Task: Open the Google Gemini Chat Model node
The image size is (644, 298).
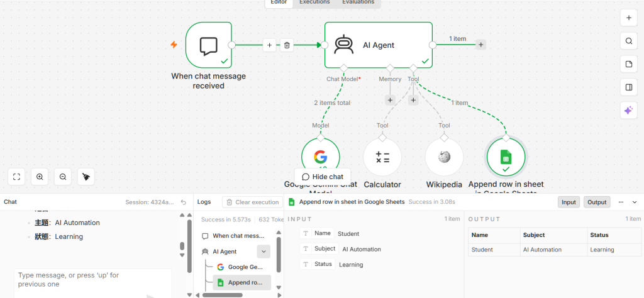Action: (x=320, y=157)
